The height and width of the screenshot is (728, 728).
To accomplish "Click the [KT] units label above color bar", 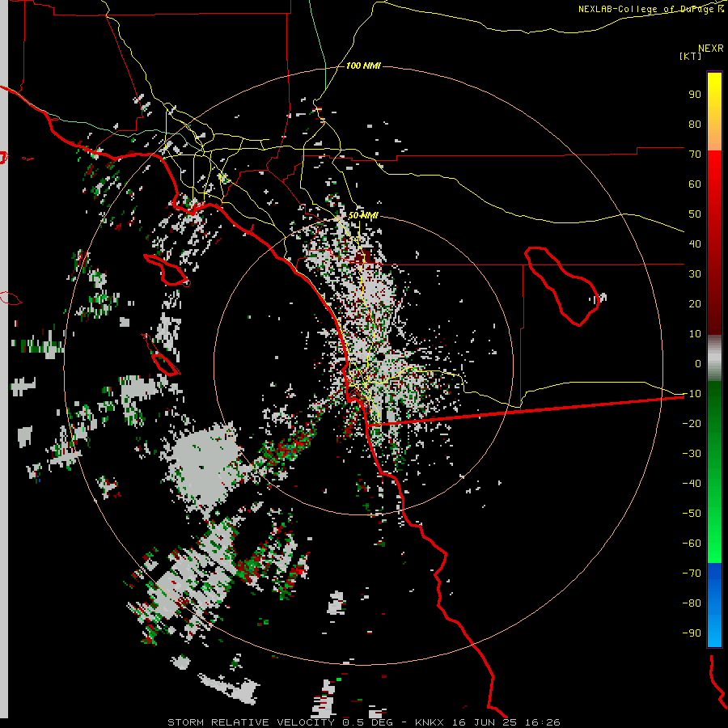I will pyautogui.click(x=691, y=56).
